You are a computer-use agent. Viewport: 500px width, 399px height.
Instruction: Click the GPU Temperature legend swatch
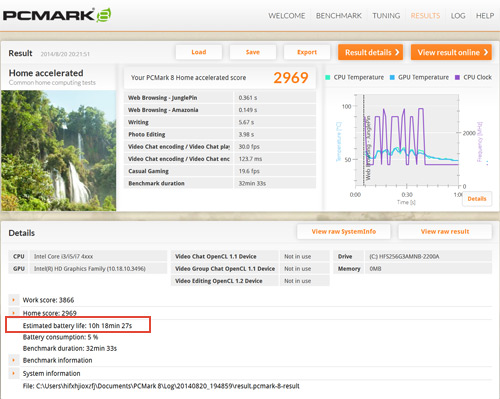(392, 77)
